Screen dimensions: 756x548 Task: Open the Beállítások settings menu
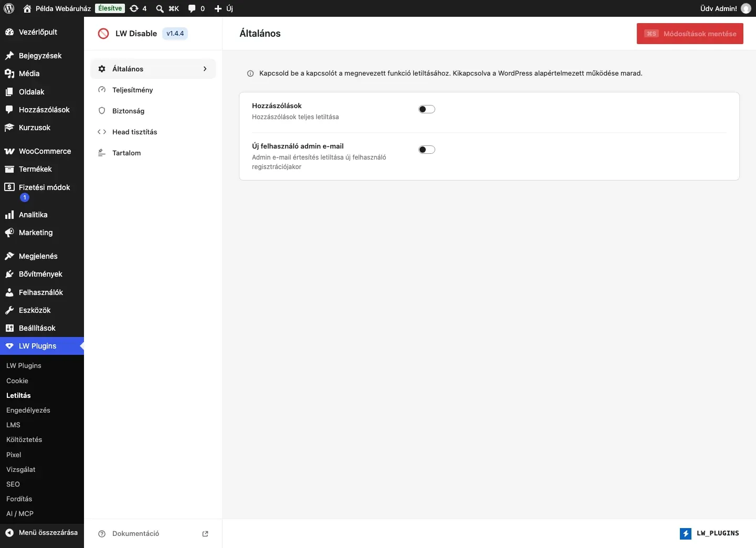coord(42,328)
